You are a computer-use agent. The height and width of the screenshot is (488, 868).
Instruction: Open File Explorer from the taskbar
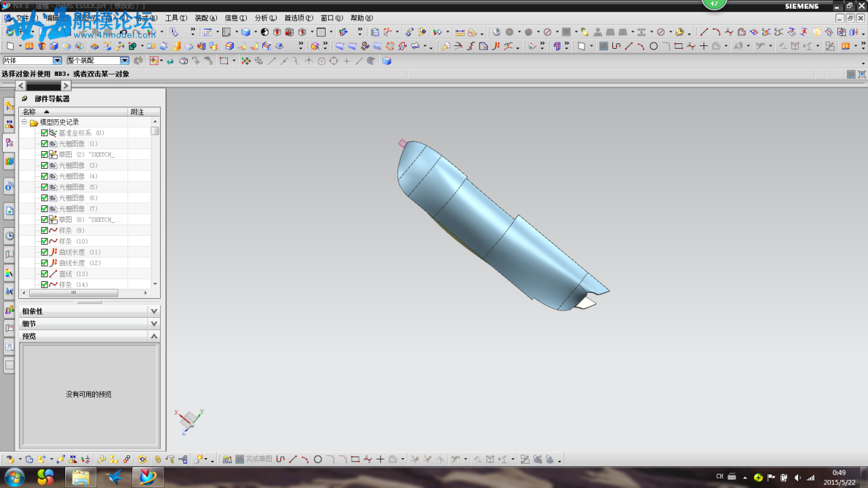[x=81, y=477]
